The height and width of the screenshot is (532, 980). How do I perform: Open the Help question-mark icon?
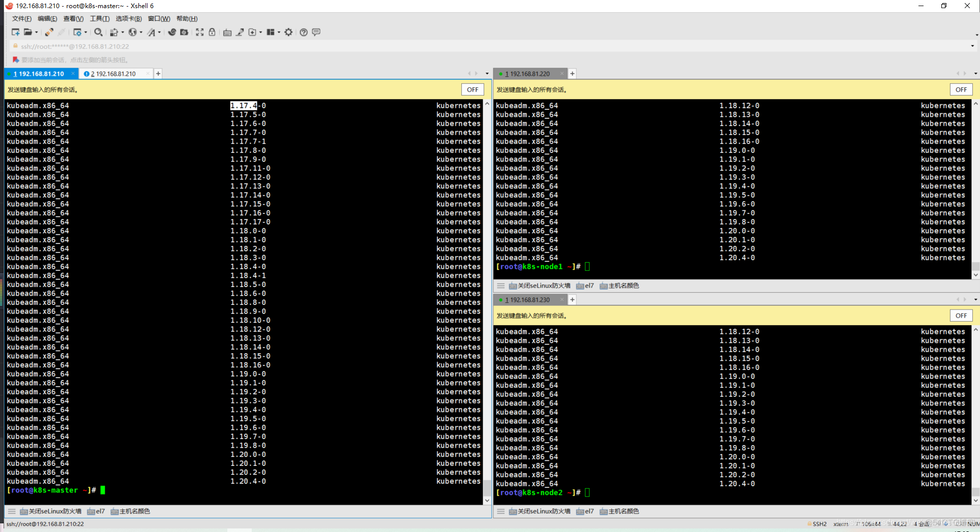click(x=304, y=32)
